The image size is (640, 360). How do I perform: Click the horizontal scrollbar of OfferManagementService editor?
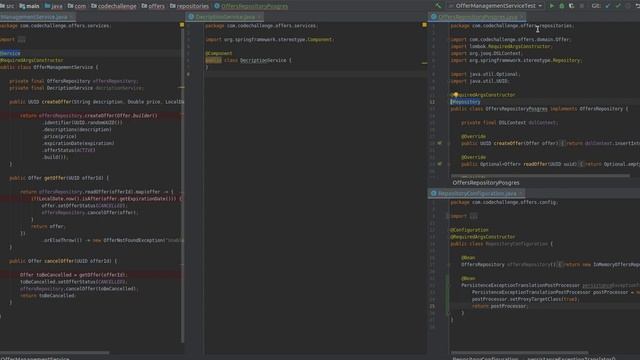tap(55, 353)
